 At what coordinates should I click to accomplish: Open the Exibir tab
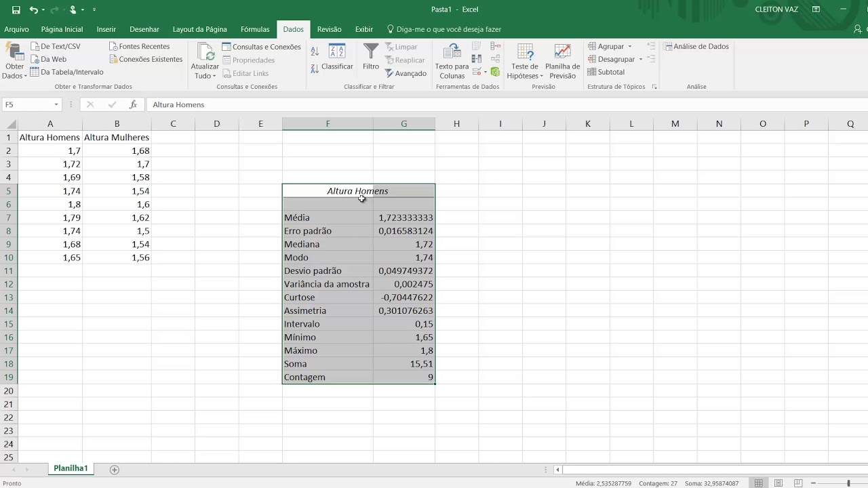click(x=364, y=29)
